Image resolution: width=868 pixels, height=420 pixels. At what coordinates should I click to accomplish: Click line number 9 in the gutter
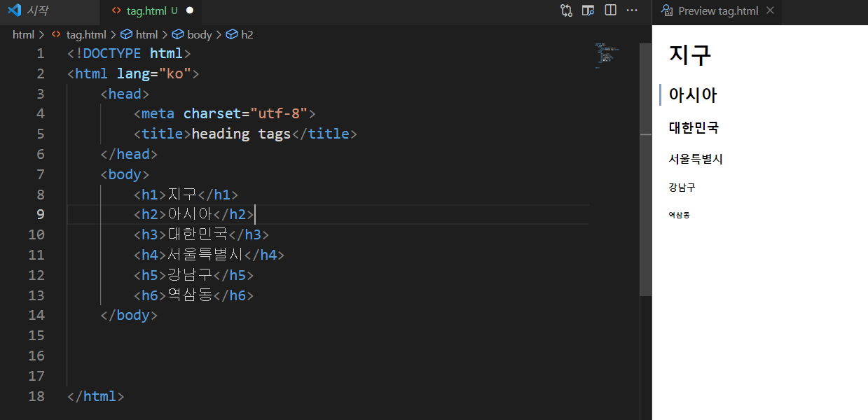tap(40, 214)
